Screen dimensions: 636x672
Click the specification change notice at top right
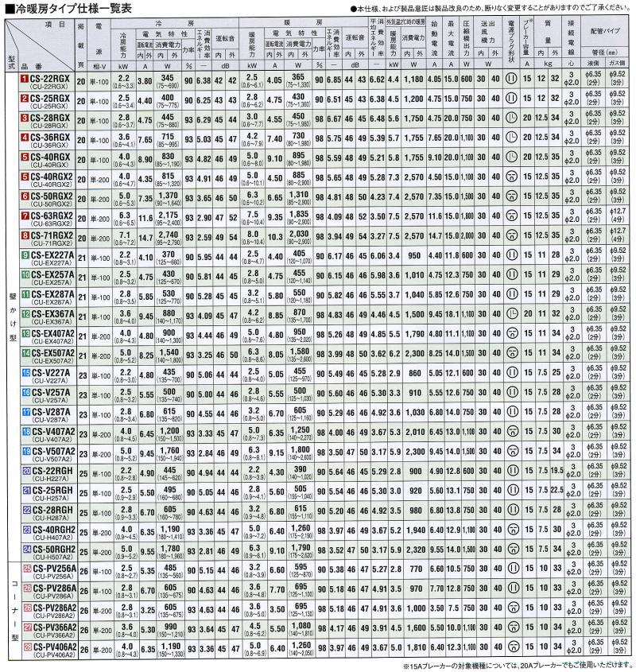click(491, 8)
